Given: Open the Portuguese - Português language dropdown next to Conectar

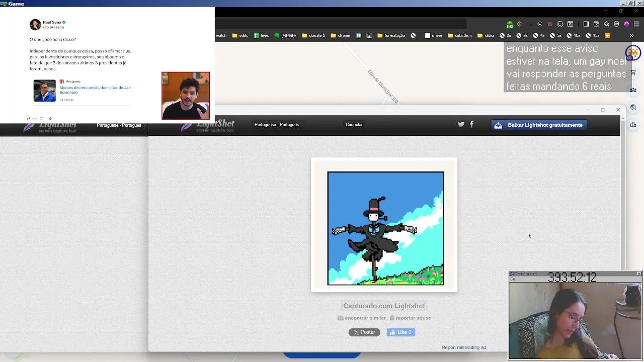Looking at the screenshot, I should coord(278,125).
